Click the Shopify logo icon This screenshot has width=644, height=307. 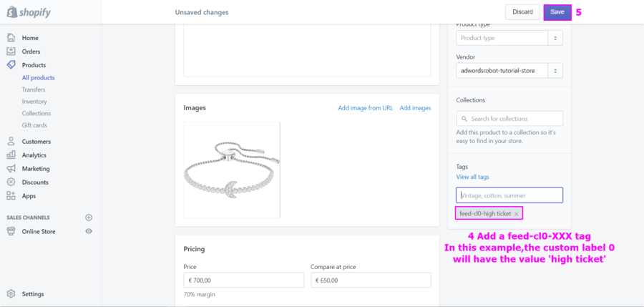coord(13,12)
